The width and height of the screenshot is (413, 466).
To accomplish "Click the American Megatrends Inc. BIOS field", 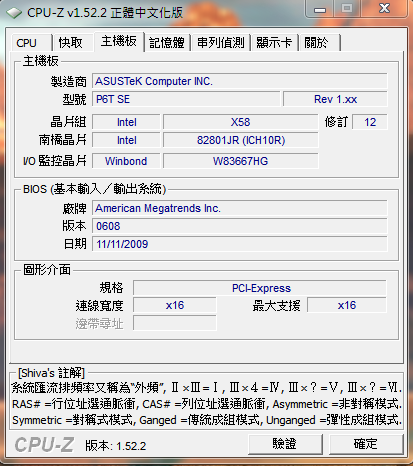I will [x=240, y=208].
